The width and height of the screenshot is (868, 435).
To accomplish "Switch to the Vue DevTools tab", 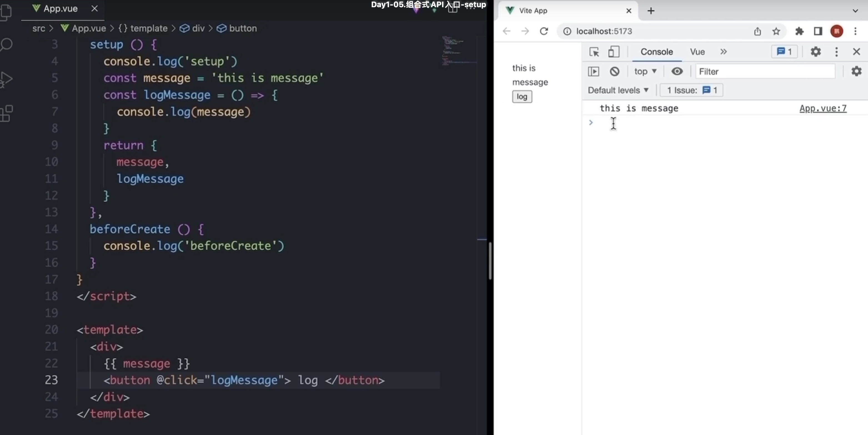I will 697,52.
